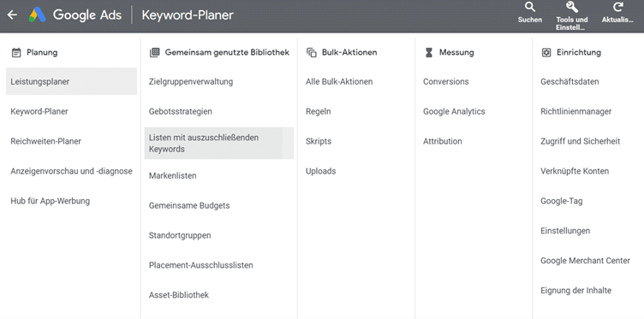Open Eignung der Inhalte

point(575,290)
